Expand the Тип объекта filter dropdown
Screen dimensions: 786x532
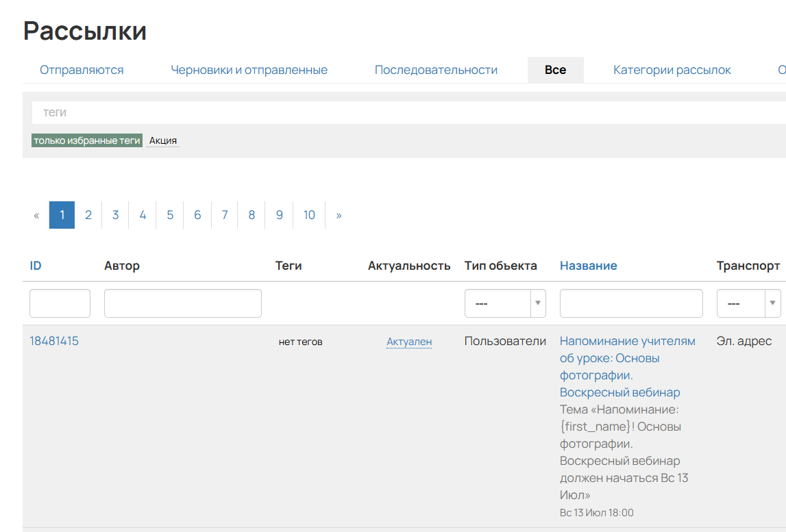coord(505,303)
